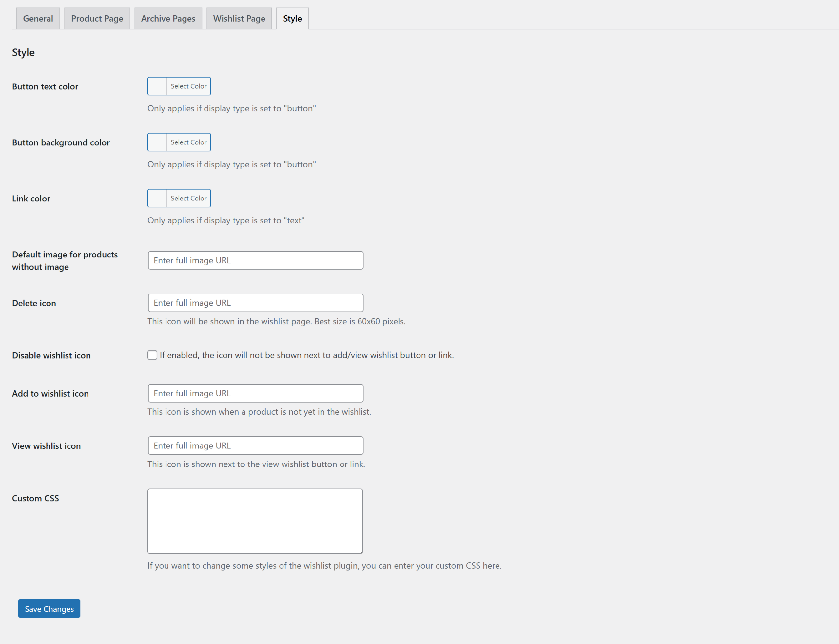Image resolution: width=839 pixels, height=644 pixels.
Task: Focus the Add to wishlist icon field
Action: 255,393
